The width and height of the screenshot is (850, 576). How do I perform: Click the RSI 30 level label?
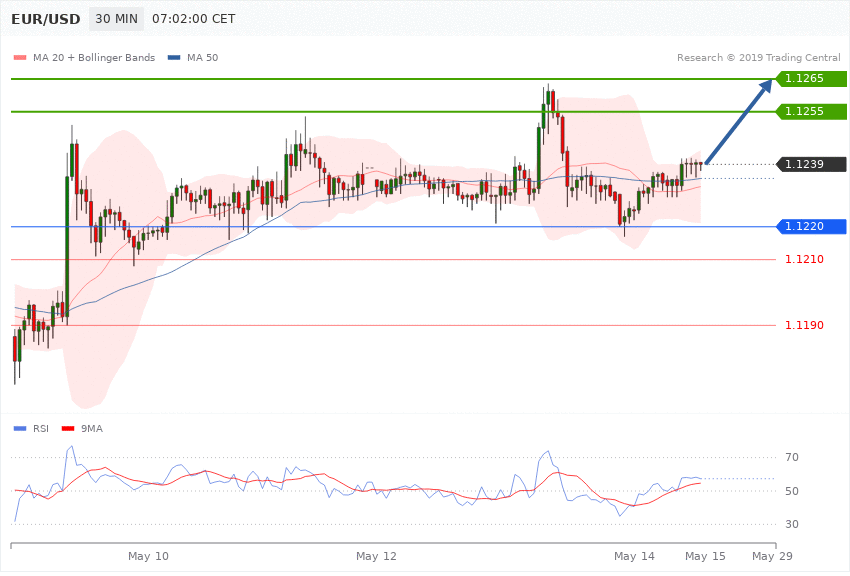click(x=792, y=524)
